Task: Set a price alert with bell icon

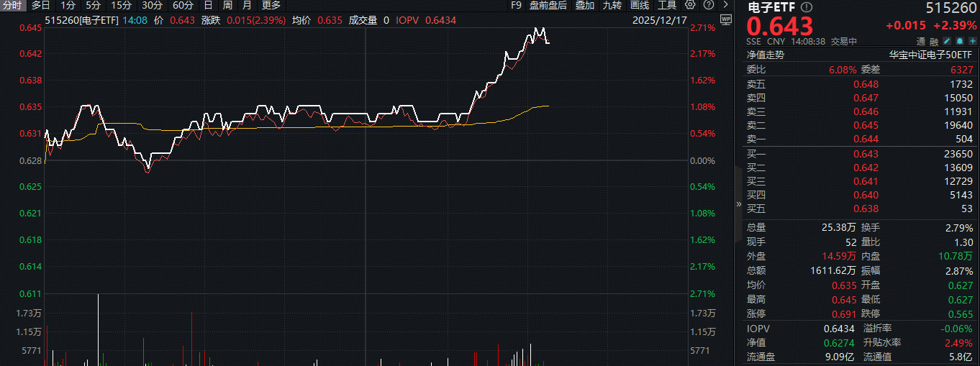Action: pos(959,42)
